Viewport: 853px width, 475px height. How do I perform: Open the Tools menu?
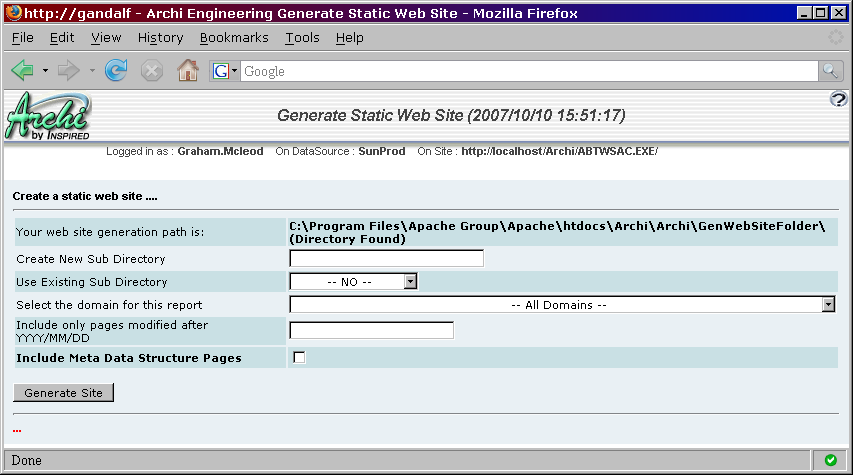pos(302,37)
